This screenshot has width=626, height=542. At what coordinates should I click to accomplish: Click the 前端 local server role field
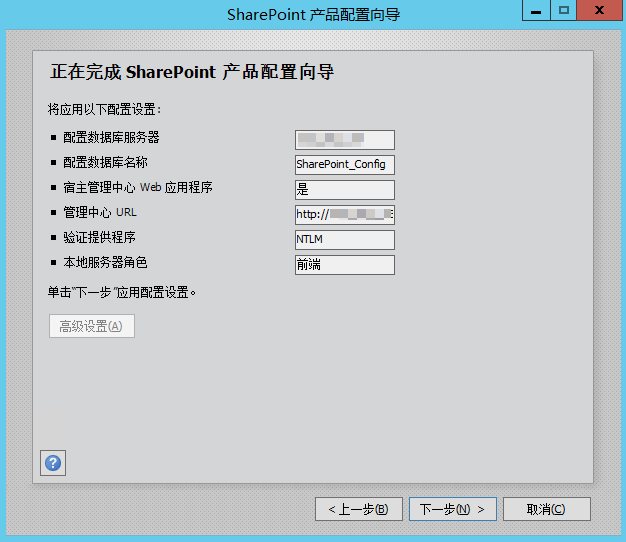[x=345, y=265]
